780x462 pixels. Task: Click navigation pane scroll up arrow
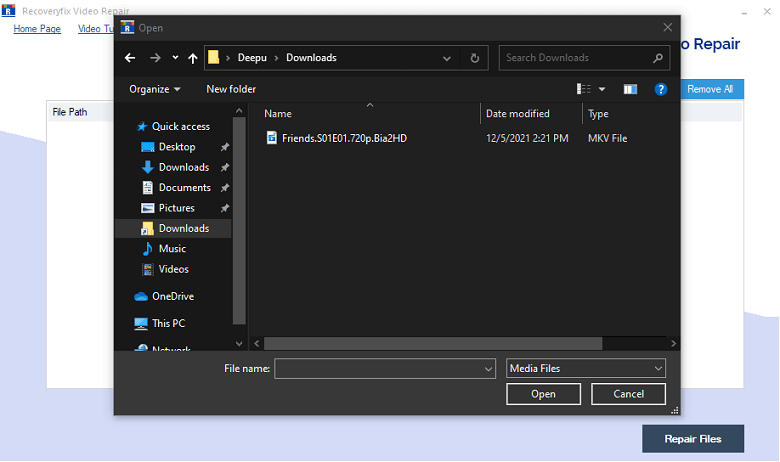239,111
